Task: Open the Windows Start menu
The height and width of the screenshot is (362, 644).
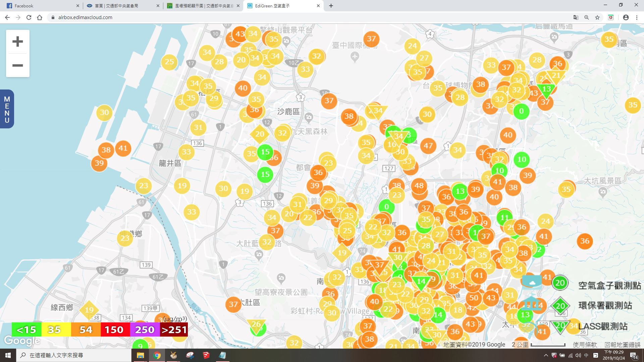Action: (8, 355)
